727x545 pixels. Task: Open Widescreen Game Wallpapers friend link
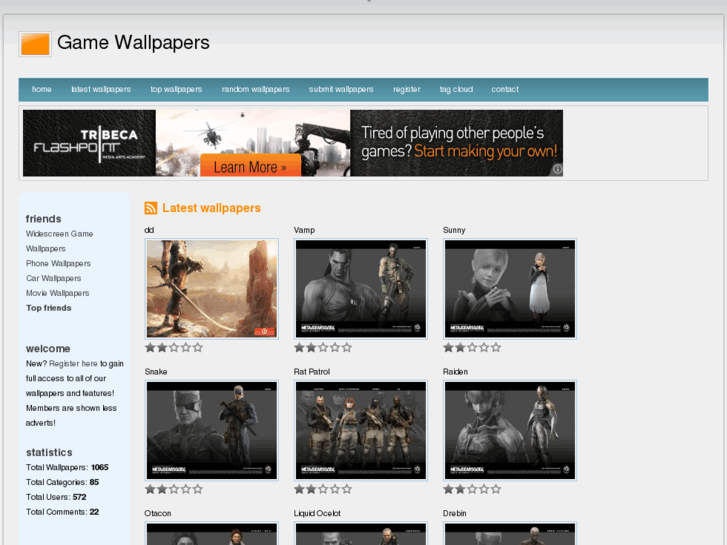click(59, 241)
